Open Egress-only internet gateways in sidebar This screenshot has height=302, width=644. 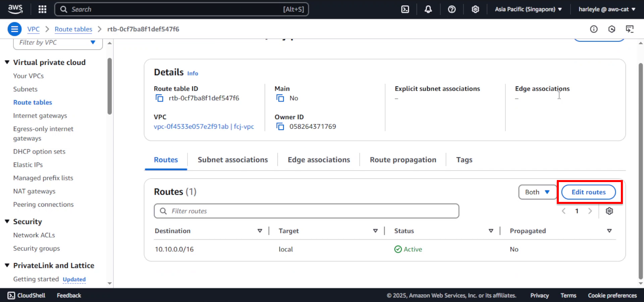click(43, 134)
